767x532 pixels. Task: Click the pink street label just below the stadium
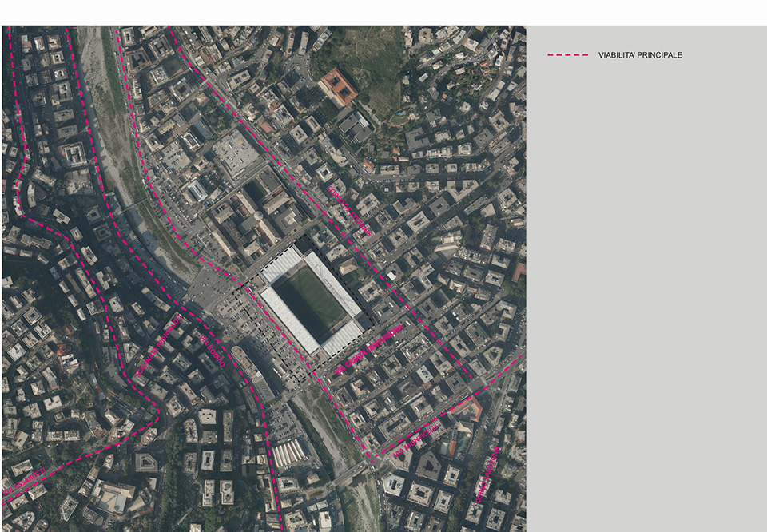pos(370,348)
